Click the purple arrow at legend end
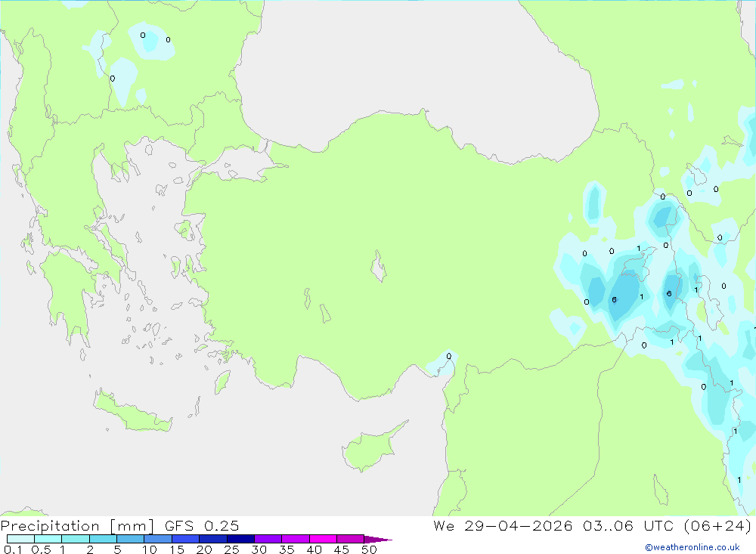756x554 pixels. pos(377,540)
